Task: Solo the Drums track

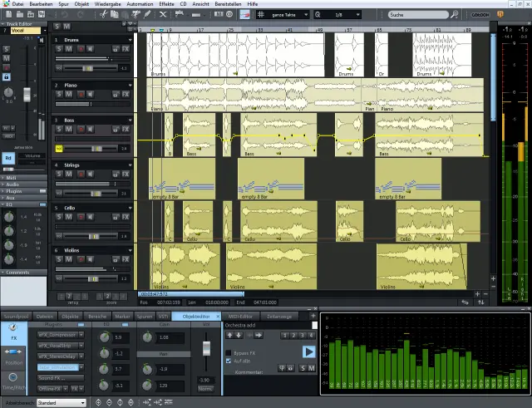Action: (58, 50)
